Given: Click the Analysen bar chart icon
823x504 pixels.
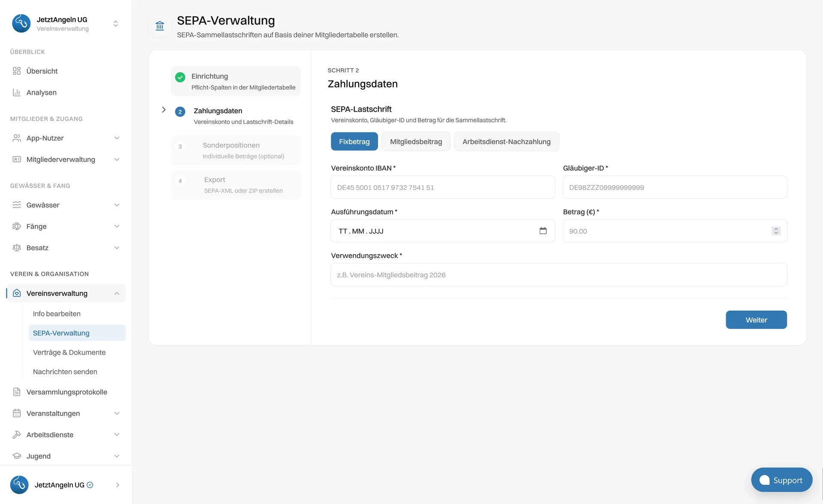Looking at the screenshot, I should (17, 93).
